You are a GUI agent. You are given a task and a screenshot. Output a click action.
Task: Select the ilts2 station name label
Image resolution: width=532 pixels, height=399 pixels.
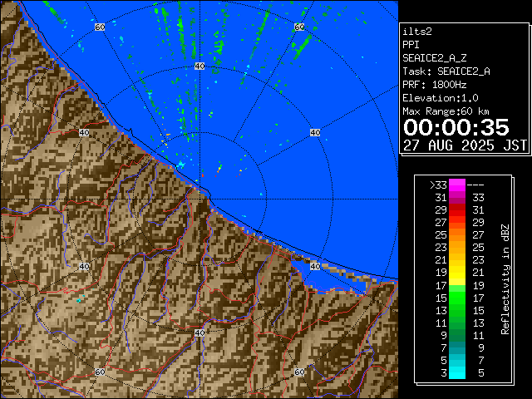pos(417,31)
